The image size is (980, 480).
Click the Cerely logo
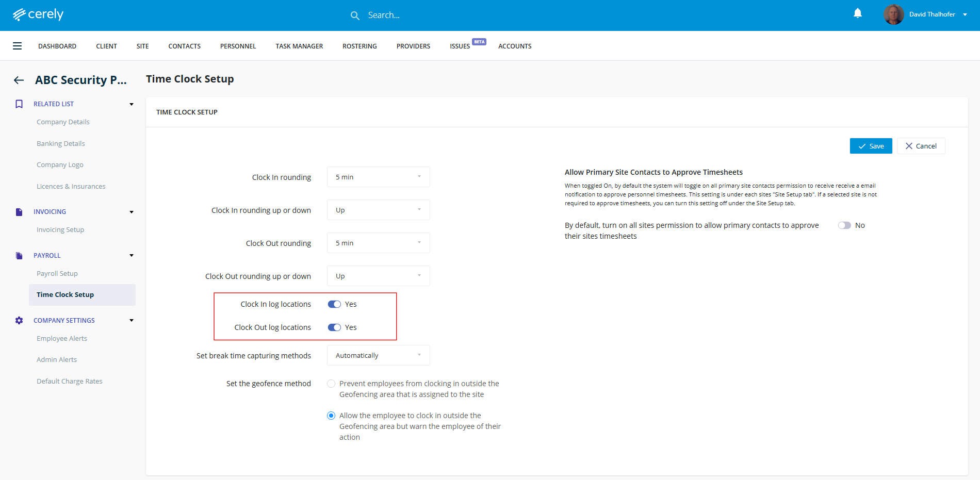[38, 14]
